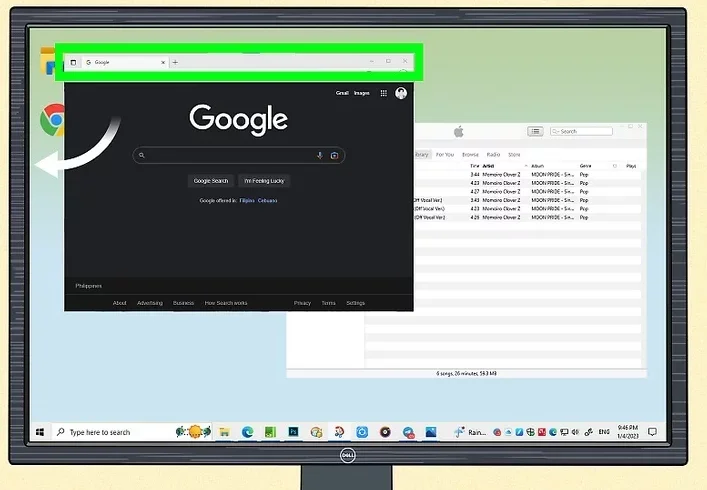Click the list view button in iTunes
Screen dimensions: 707x490
[x=535, y=131]
